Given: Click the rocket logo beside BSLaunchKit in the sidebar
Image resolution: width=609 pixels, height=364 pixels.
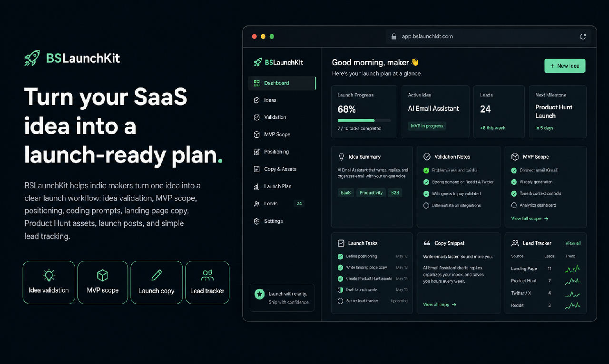Looking at the screenshot, I should coord(258,62).
